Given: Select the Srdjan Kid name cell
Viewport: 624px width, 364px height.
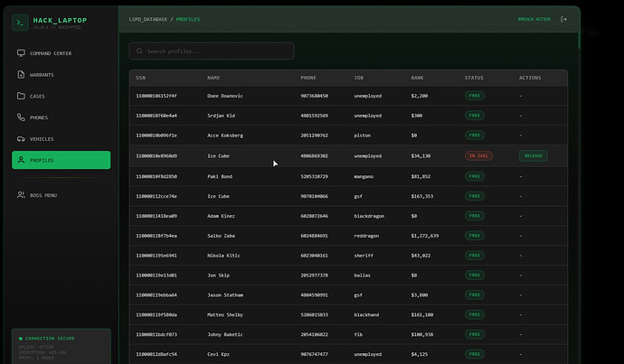Looking at the screenshot, I should click(221, 116).
